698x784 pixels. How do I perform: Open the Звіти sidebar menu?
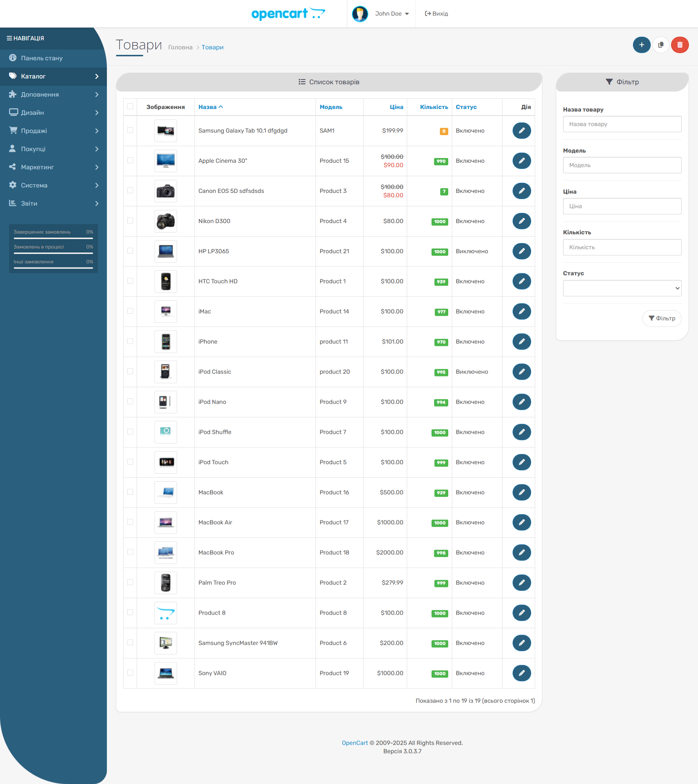tap(53, 203)
